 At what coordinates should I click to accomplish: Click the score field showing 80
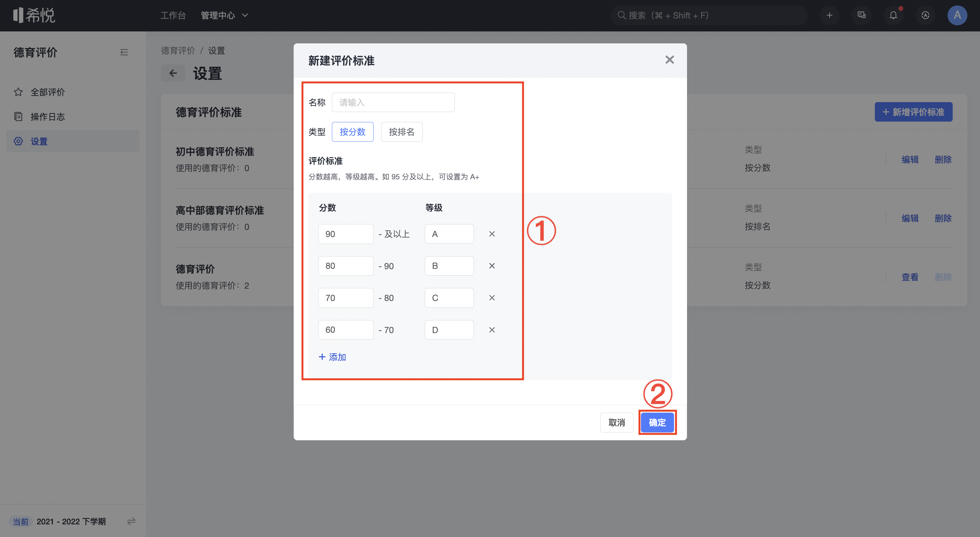click(x=346, y=266)
